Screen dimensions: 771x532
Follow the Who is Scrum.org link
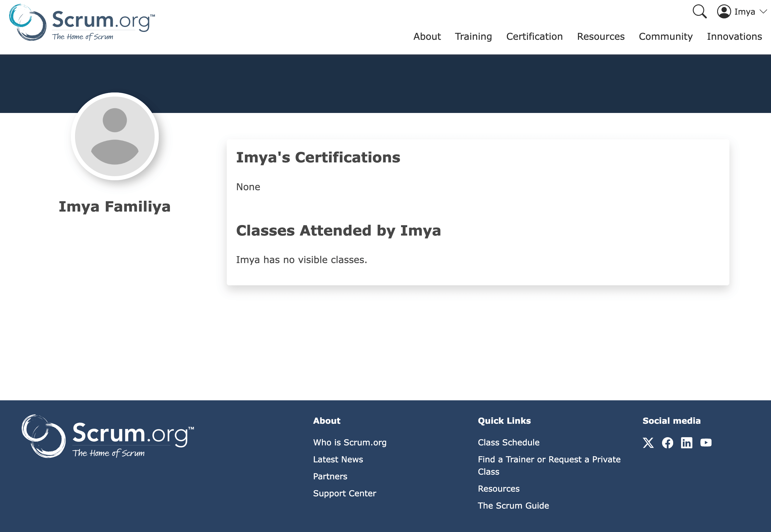pyautogui.click(x=350, y=442)
